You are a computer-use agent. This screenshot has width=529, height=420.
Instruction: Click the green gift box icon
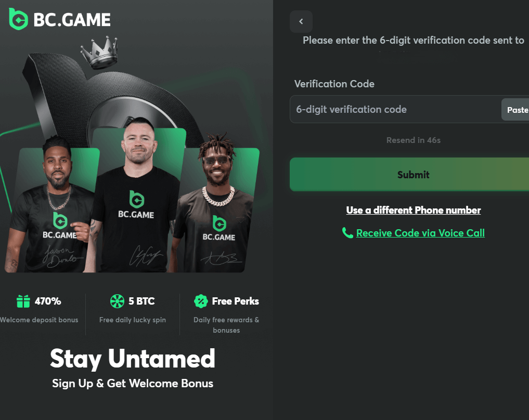point(23,301)
